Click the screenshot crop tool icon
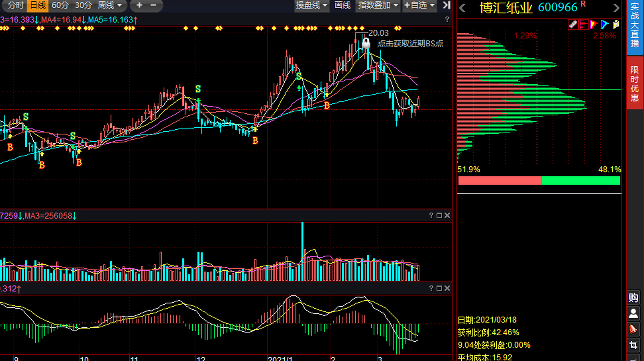 pos(633,345)
